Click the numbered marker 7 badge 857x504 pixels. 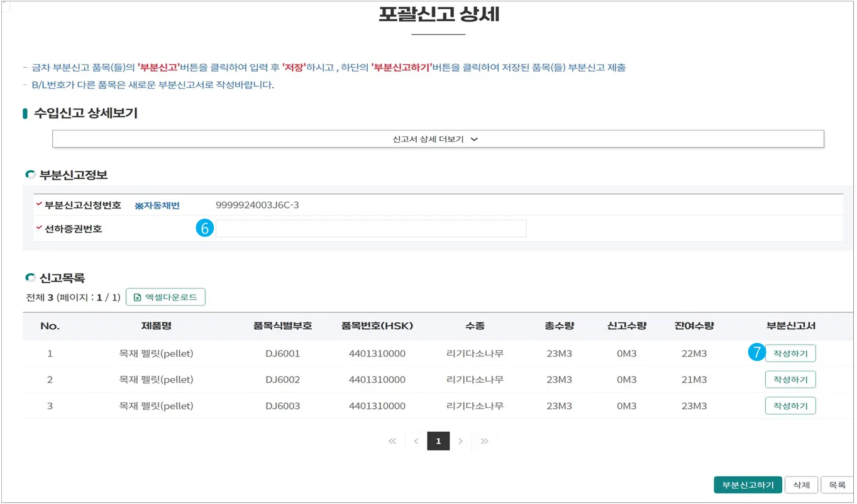pos(756,353)
